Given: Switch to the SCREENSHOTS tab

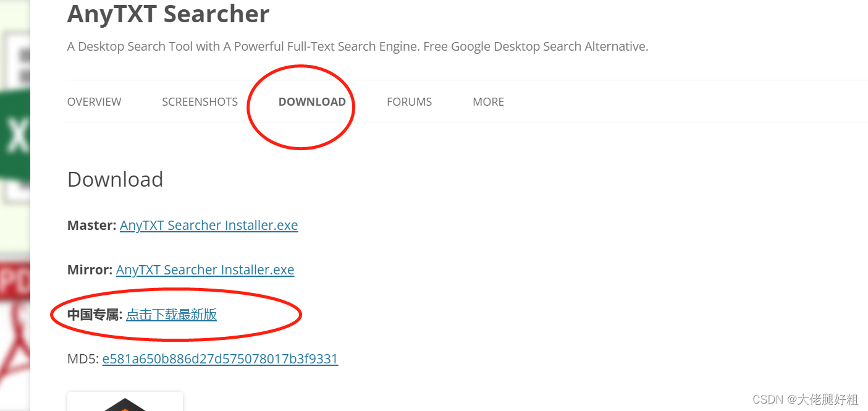Looking at the screenshot, I should pyautogui.click(x=200, y=102).
